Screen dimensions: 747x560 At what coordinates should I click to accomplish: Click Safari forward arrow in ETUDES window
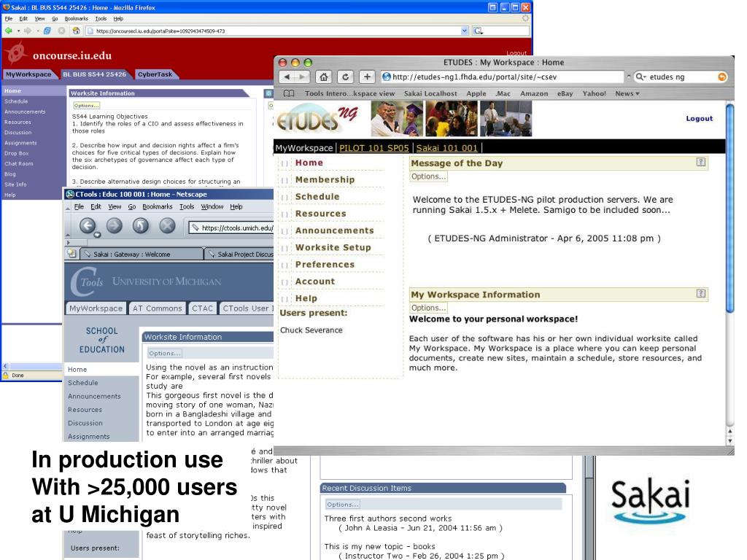303,77
